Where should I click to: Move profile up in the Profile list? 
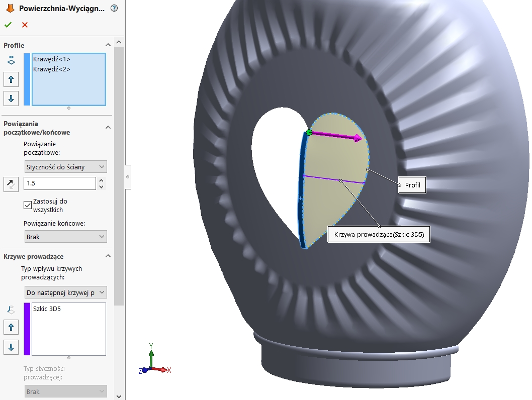(x=11, y=79)
